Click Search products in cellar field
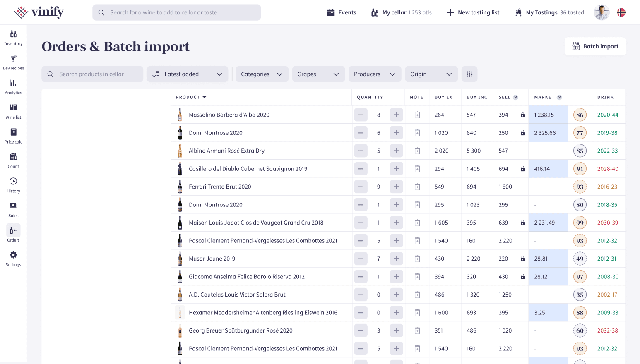The height and width of the screenshot is (364, 640). coord(92,74)
